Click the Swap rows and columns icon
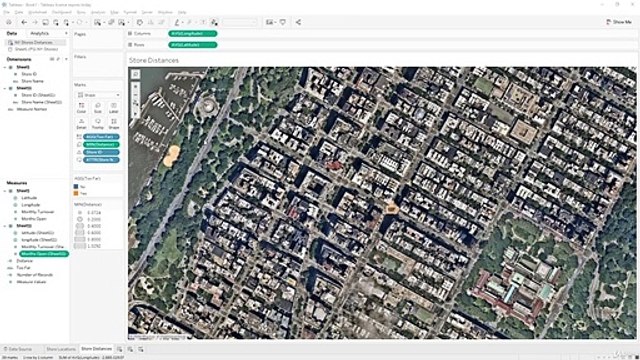Image resolution: width=640 pixels, height=360 pixels. tap(140, 22)
